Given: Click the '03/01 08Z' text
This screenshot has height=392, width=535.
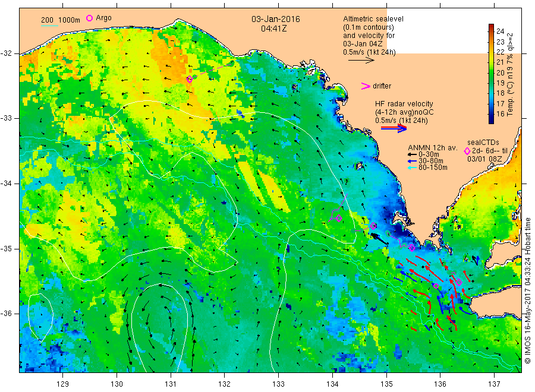Looking at the screenshot, I should (484, 159).
